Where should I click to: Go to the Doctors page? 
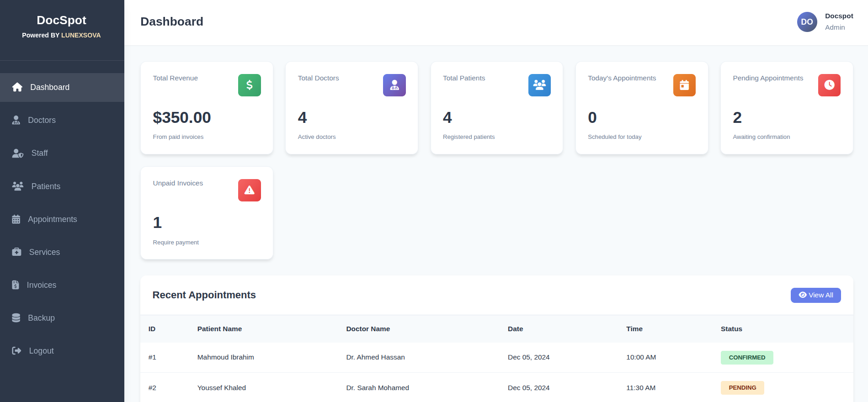point(62,120)
